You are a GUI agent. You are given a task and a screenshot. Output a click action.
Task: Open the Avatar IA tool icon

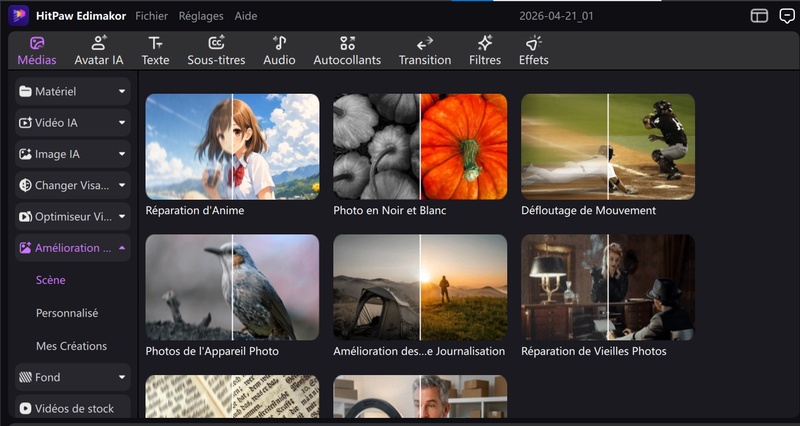point(98,43)
